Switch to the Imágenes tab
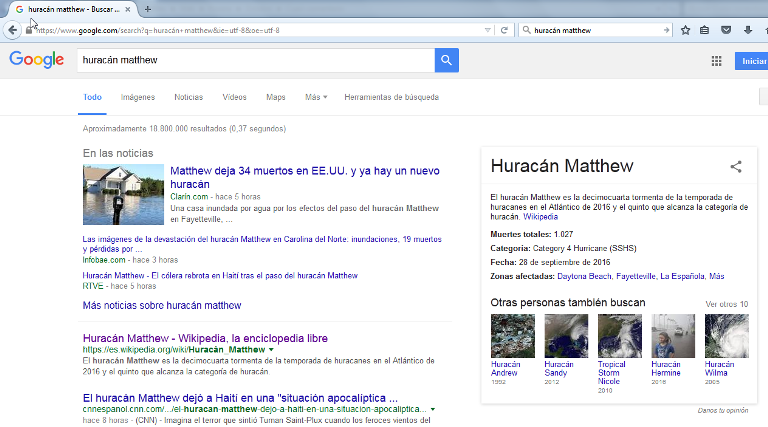This screenshot has height=427, width=768. [x=138, y=97]
